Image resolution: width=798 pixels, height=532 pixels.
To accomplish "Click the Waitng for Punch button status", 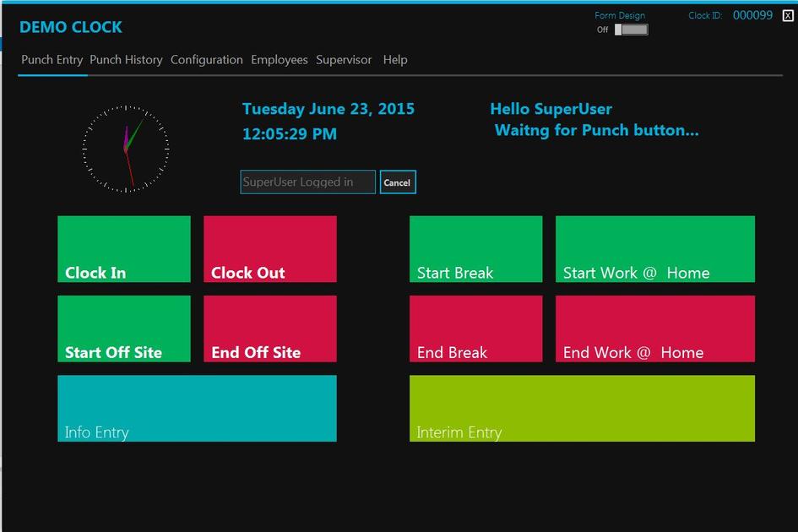I will tap(596, 130).
